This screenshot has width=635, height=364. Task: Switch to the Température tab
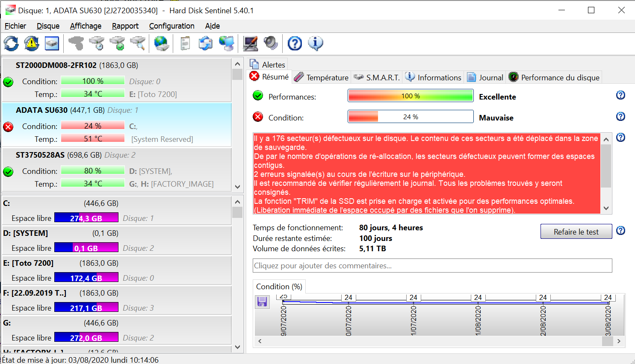[x=322, y=77]
